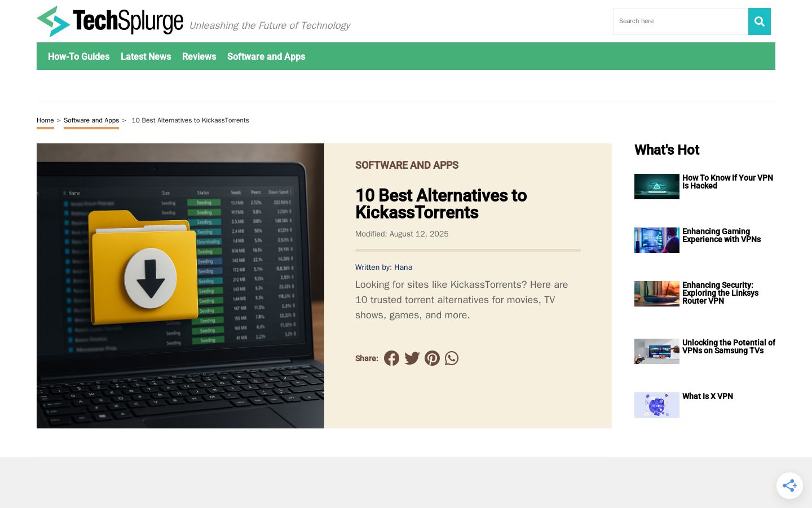Click the article summary paragraph
Image resolution: width=812 pixels, height=508 pixels.
(x=462, y=300)
